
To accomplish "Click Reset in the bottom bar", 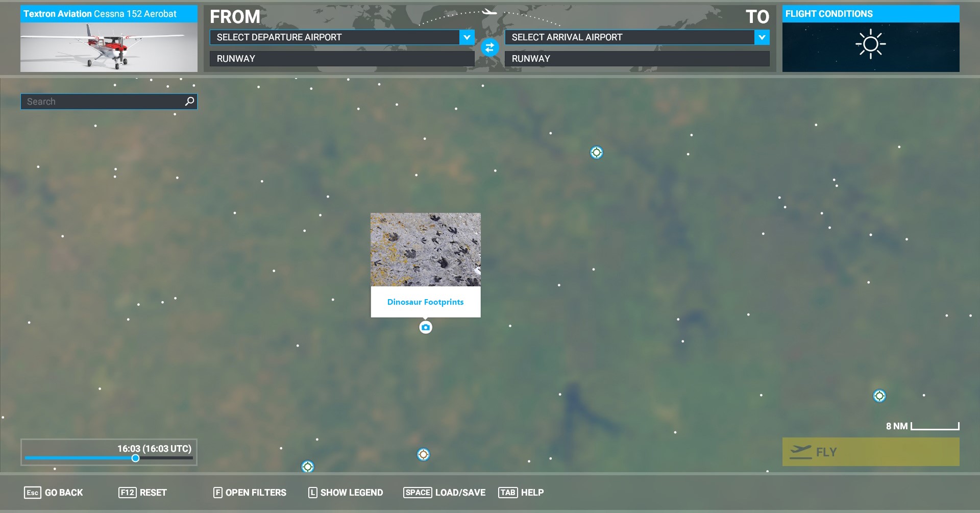I will click(142, 493).
